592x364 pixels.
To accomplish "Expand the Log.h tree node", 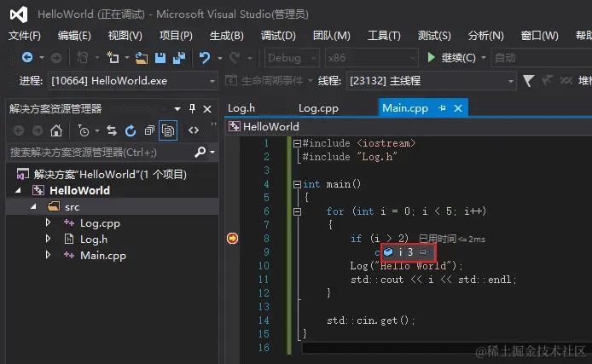I will tap(48, 239).
